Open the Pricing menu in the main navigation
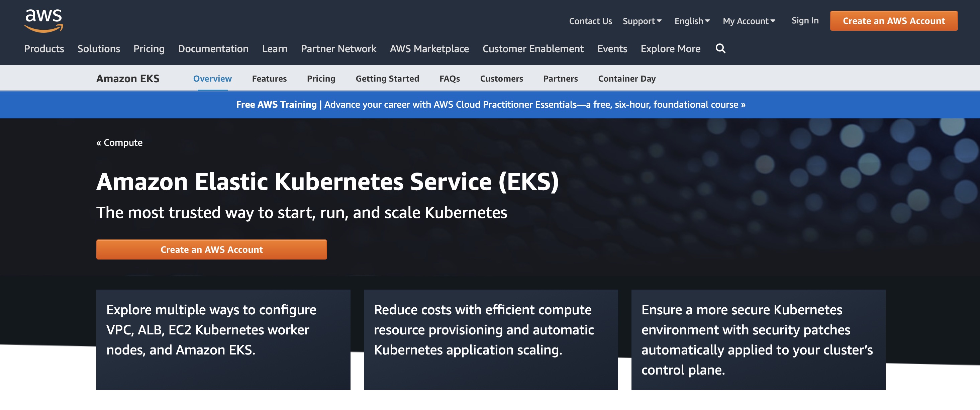This screenshot has height=410, width=980. point(149,49)
